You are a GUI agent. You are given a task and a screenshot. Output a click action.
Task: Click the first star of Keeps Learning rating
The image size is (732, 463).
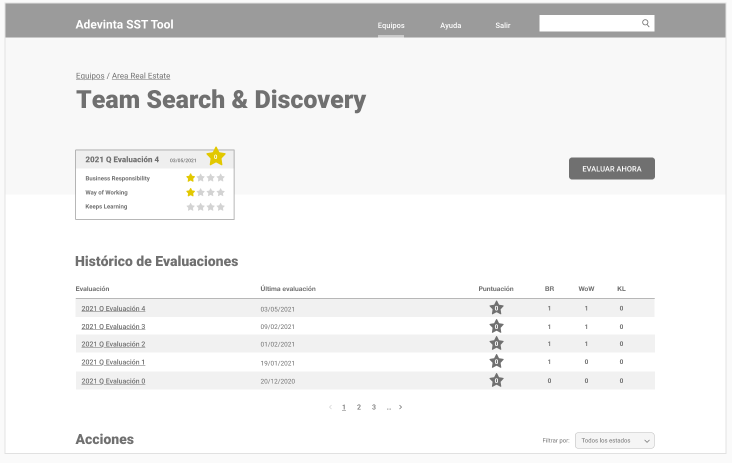pos(191,207)
